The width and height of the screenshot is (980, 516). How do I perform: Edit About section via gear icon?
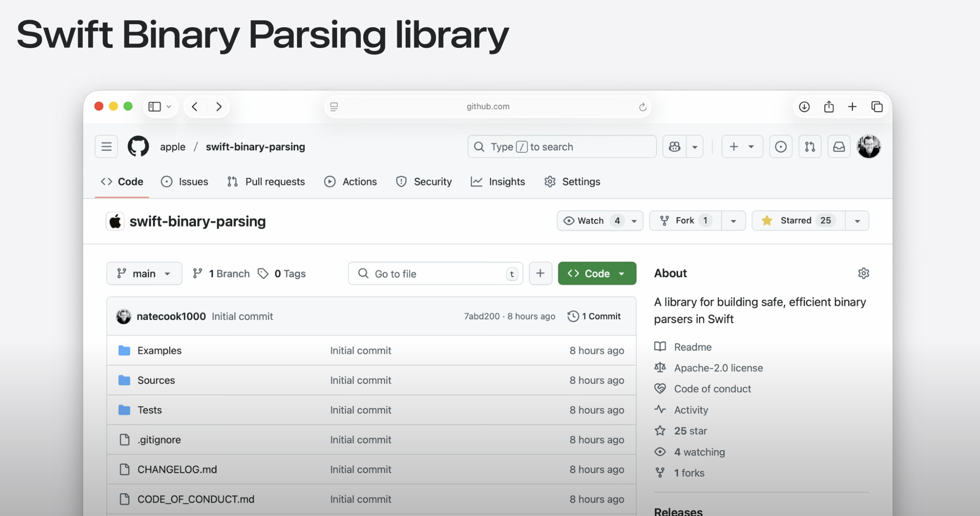[863, 273]
